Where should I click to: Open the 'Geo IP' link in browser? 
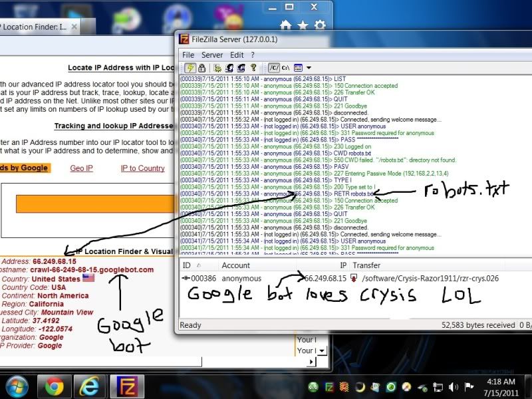click(x=81, y=168)
